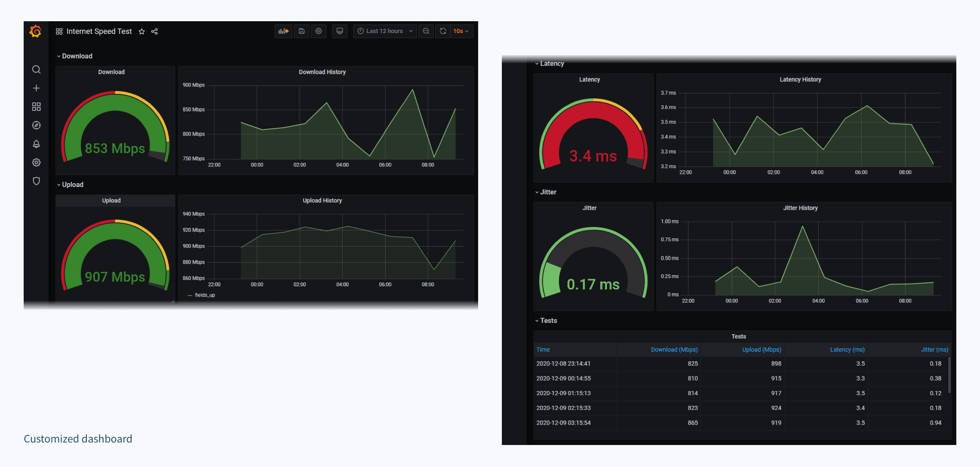Image resolution: width=980 pixels, height=467 pixels.
Task: Open the Explore compass icon
Action: point(36,125)
